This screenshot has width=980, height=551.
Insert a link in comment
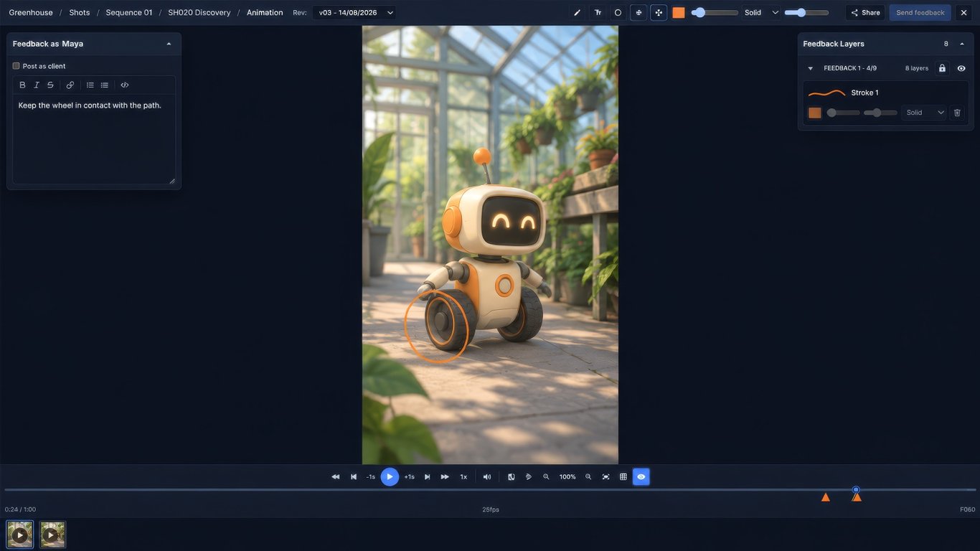pos(70,85)
